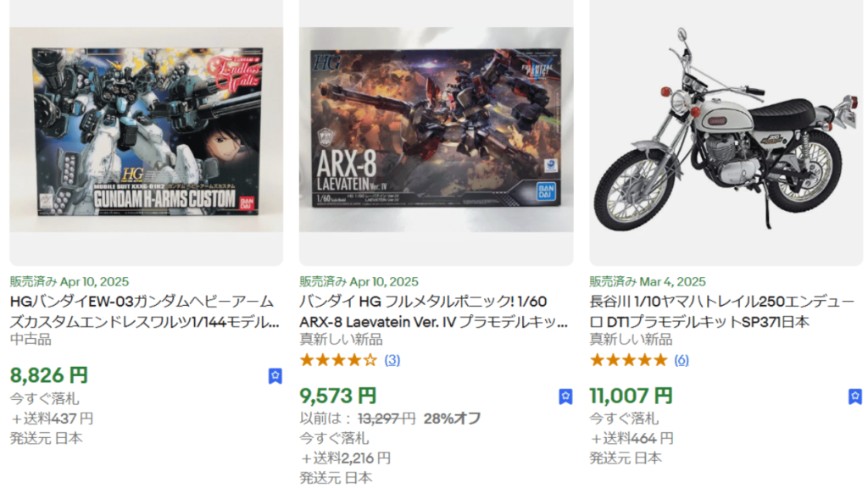868x488 pixels.
Task: Click the four-star rating on ARX-8 listing
Action: (338, 361)
